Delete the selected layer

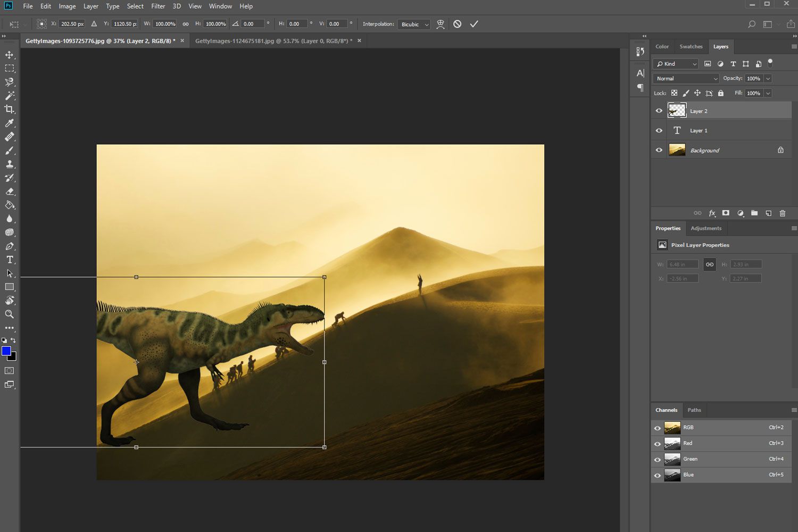coord(782,213)
